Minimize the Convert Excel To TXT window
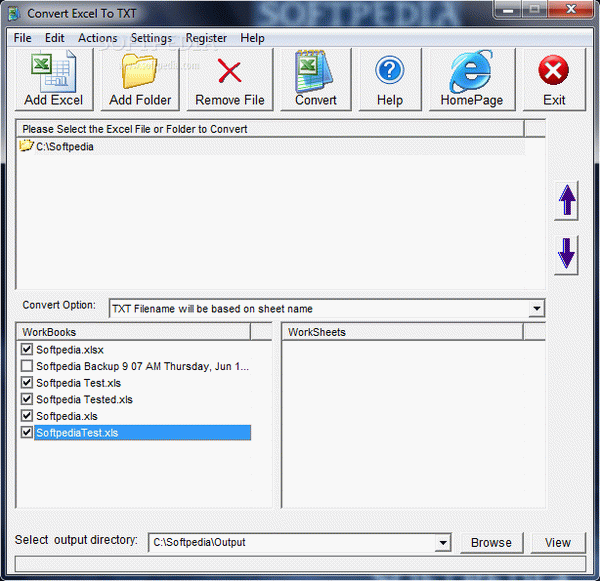This screenshot has height=581, width=600. (508, 9)
